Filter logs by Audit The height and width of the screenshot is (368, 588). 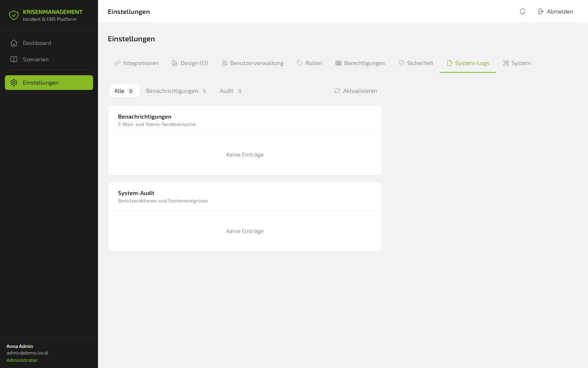(x=232, y=91)
